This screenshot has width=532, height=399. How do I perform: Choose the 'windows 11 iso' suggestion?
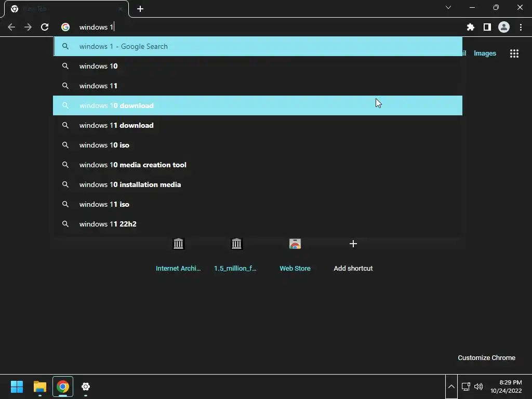(x=258, y=204)
